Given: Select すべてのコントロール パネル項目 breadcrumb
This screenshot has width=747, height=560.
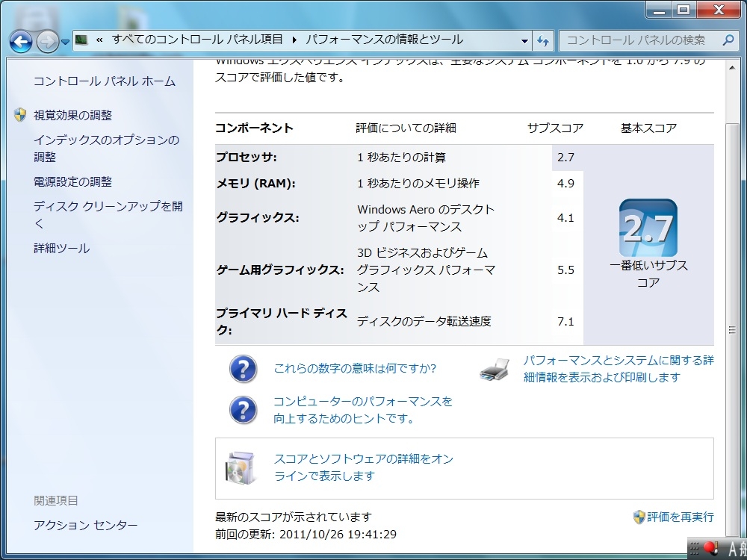Looking at the screenshot, I should click(x=197, y=40).
